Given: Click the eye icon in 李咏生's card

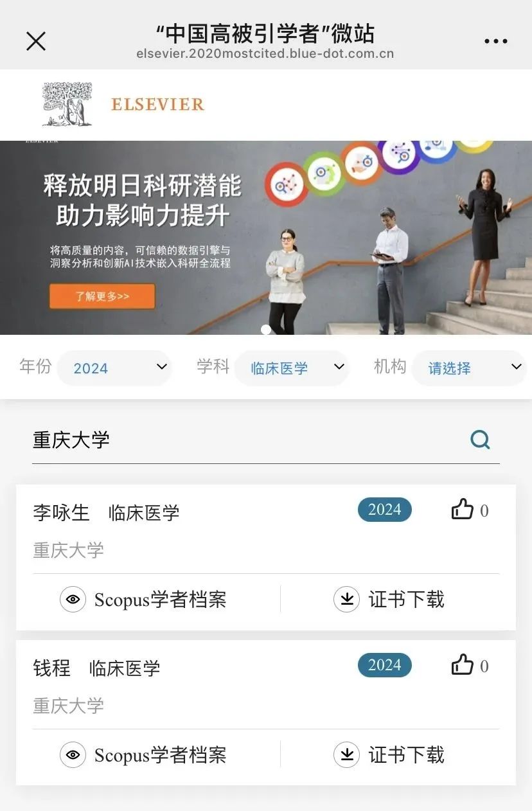Looking at the screenshot, I should (73, 600).
